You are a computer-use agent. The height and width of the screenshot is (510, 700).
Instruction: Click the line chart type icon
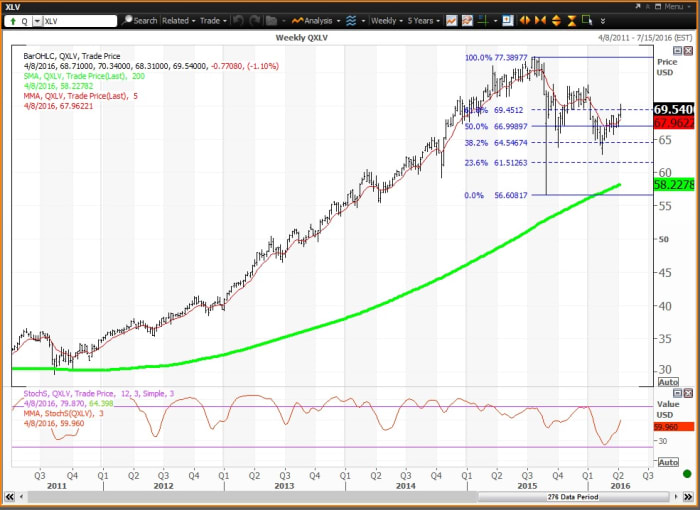452,20
